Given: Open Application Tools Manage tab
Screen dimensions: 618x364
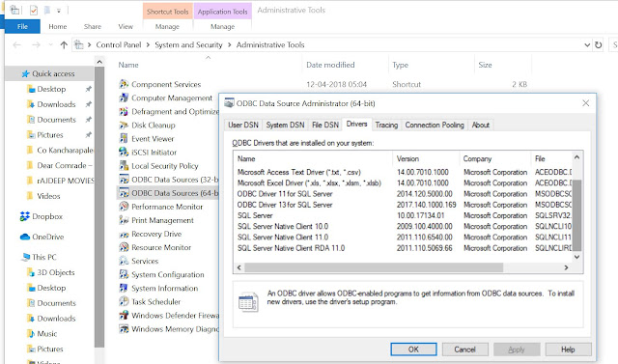Looking at the screenshot, I should [223, 26].
